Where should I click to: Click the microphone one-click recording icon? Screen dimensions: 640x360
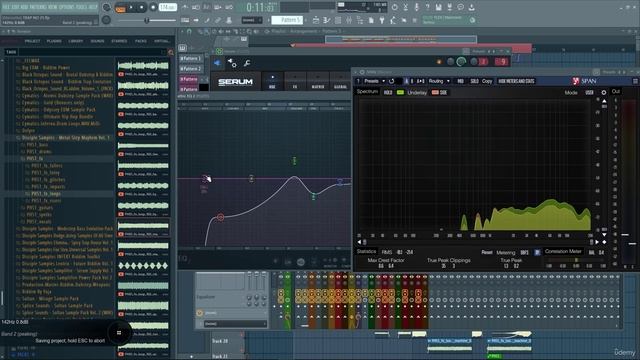pyautogui.click(x=416, y=7)
